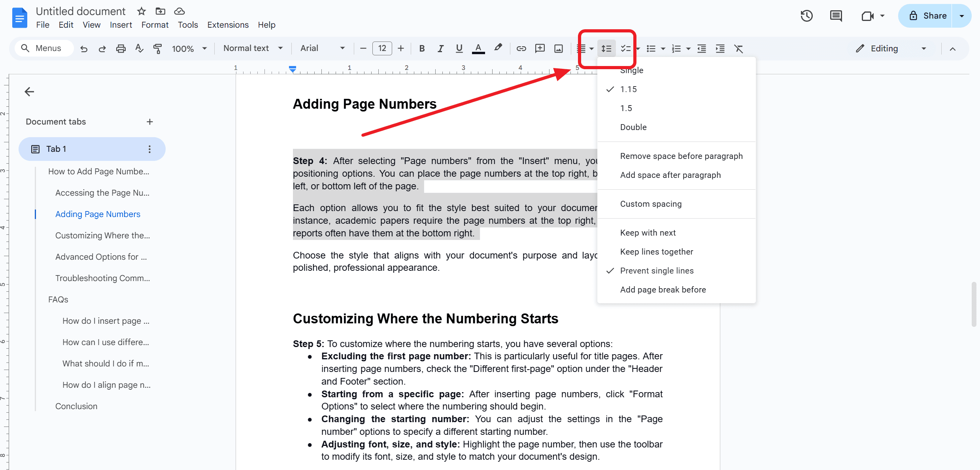The image size is (980, 470).
Task: Star the Untitled document
Action: click(141, 11)
